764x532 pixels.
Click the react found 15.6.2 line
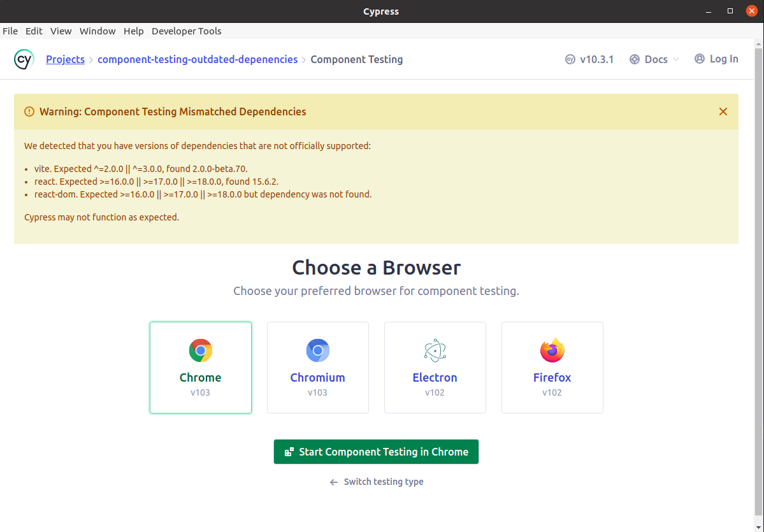(x=156, y=182)
